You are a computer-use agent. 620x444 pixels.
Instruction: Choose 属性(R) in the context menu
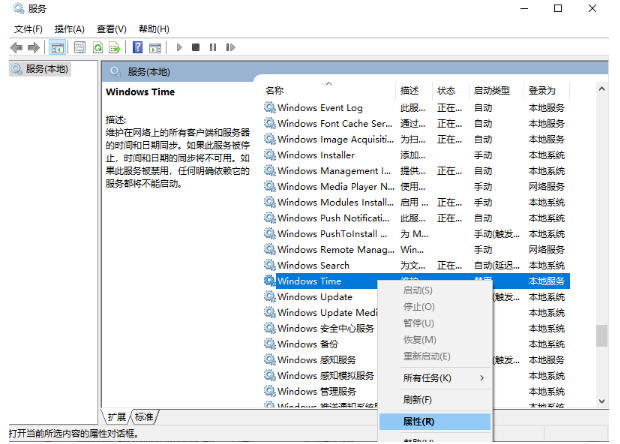(418, 422)
